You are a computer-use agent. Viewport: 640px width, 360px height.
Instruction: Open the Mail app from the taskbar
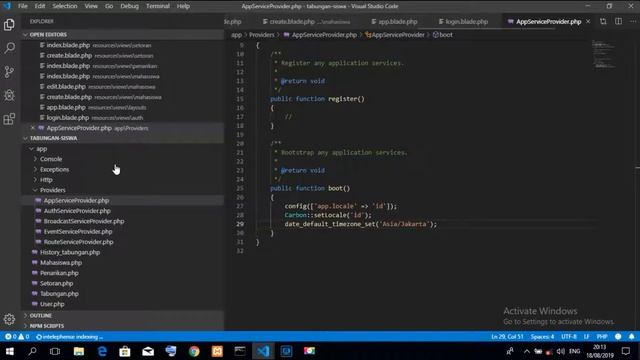pyautogui.click(x=148, y=351)
